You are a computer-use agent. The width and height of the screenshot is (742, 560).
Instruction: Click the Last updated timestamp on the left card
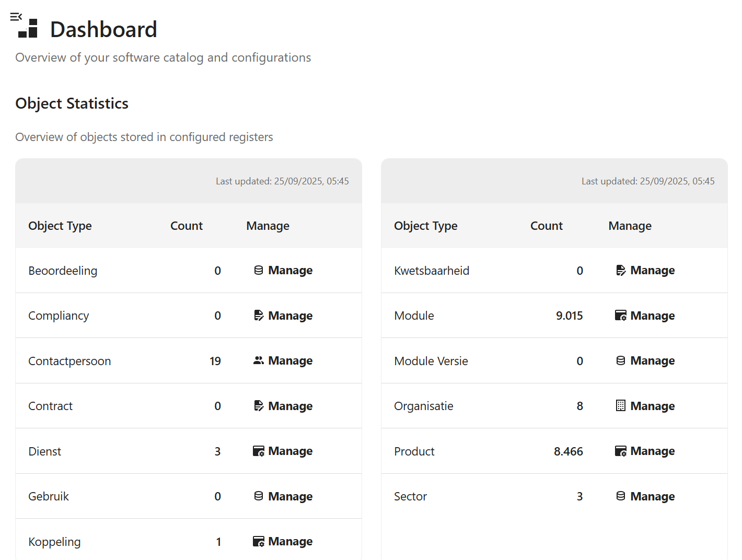point(282,181)
